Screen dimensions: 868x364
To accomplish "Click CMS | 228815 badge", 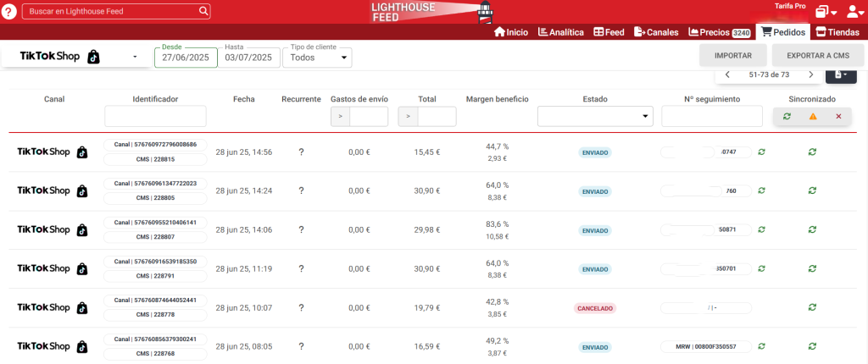I will pyautogui.click(x=155, y=159).
